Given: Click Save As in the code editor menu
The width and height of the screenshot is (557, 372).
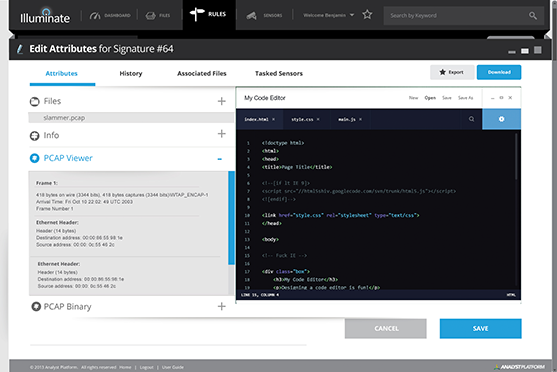Looking at the screenshot, I should coord(465,98).
